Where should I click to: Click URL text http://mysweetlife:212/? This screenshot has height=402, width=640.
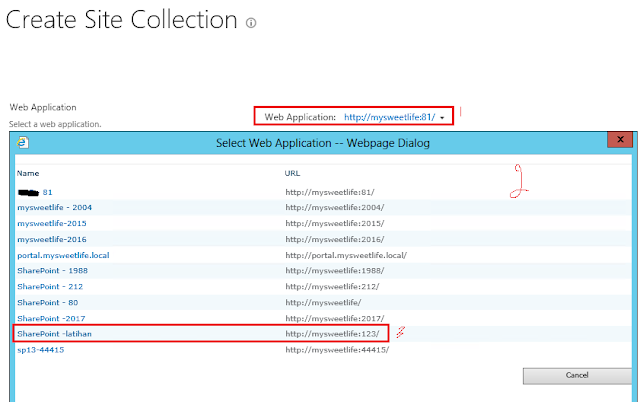pyautogui.click(x=332, y=287)
